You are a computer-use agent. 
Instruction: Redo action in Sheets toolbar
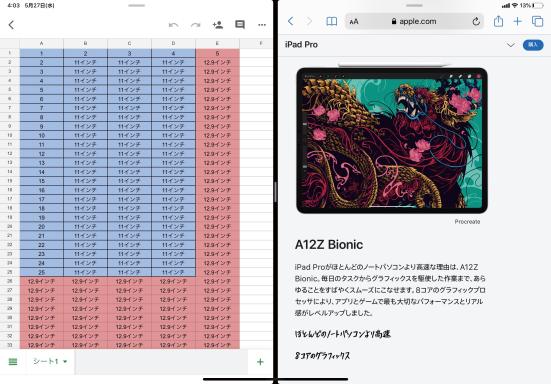tap(195, 25)
